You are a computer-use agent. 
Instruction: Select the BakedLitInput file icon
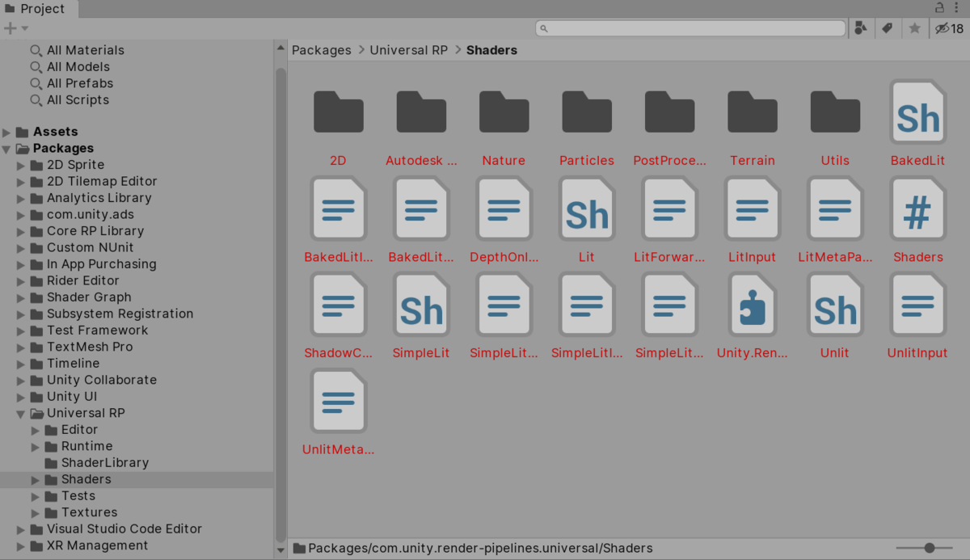[x=338, y=208]
